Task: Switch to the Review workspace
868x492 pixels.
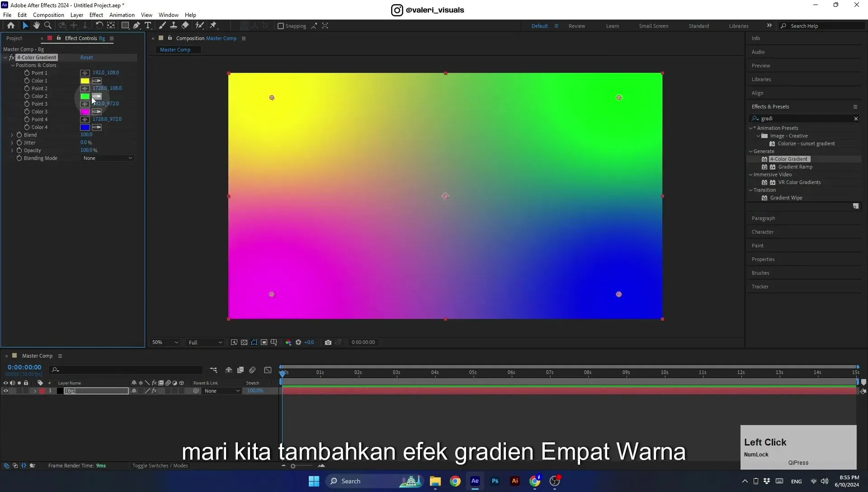Action: point(577,26)
